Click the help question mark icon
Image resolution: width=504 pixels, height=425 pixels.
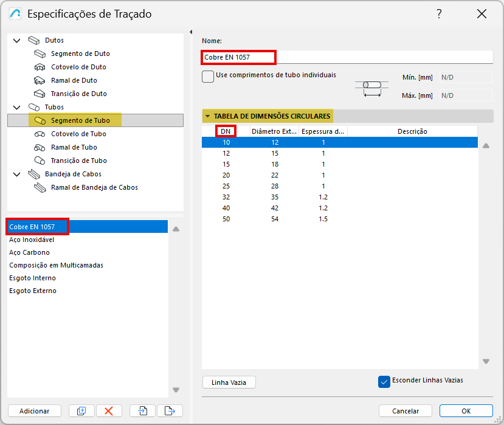(439, 14)
